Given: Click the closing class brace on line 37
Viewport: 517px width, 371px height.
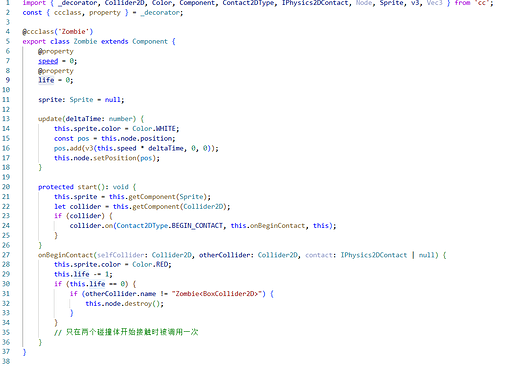Looking at the screenshot, I should click(x=24, y=352).
